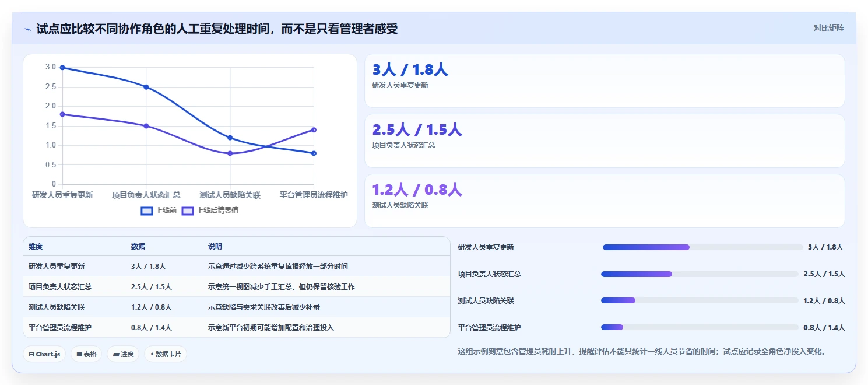Click the 1.2人 / 0.8人 data card
Image resolution: width=868 pixels, height=385 pixels.
[605, 201]
